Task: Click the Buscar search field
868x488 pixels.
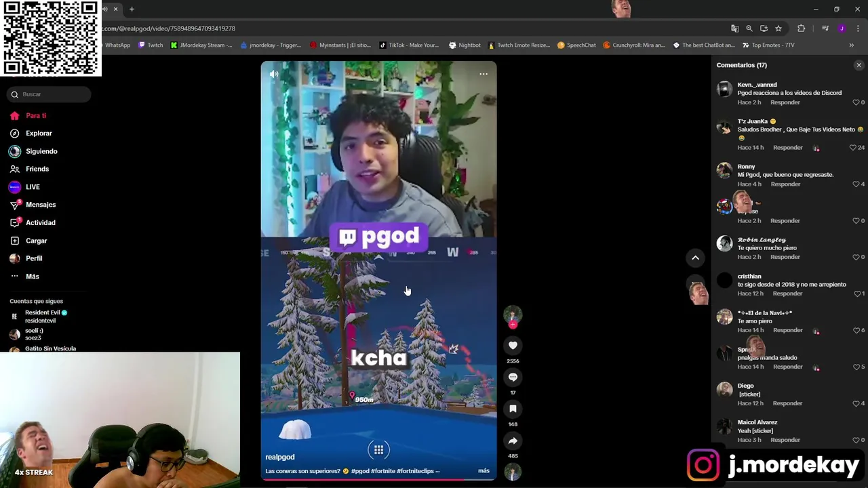Action: tap(49, 94)
